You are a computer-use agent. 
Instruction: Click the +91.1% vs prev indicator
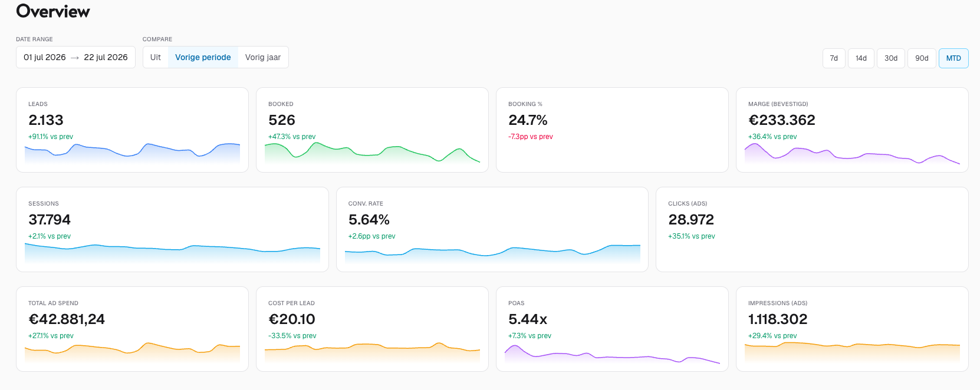pos(51,137)
